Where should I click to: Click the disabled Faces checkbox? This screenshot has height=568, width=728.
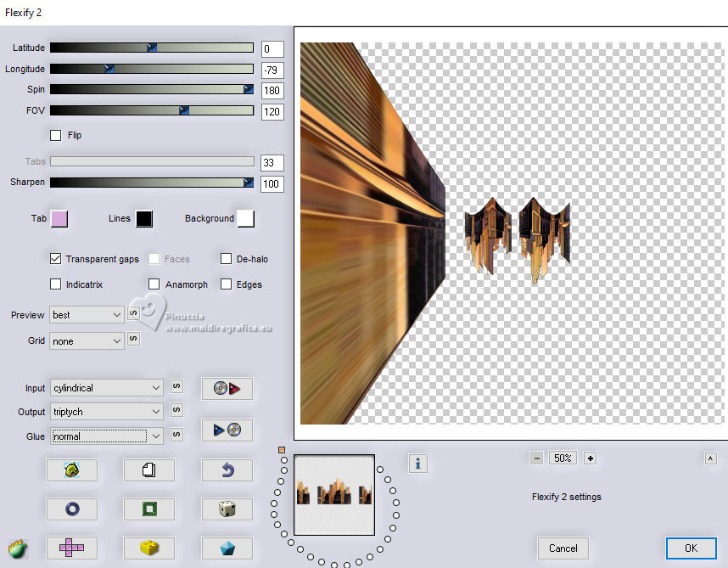pos(154,259)
